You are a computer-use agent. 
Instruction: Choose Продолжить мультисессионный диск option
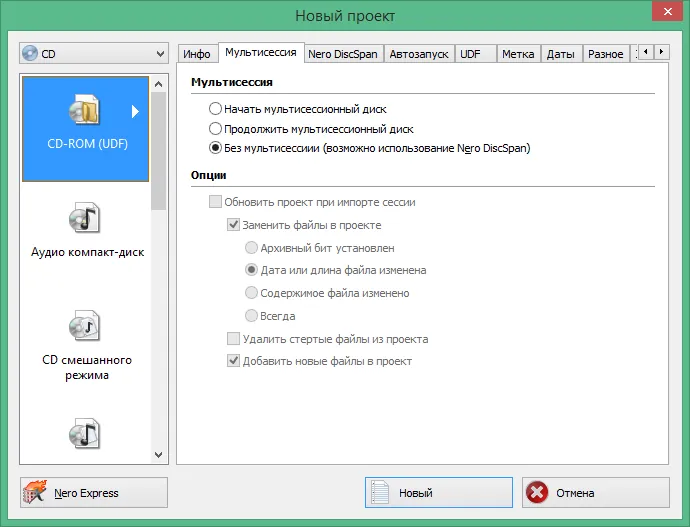click(215, 128)
